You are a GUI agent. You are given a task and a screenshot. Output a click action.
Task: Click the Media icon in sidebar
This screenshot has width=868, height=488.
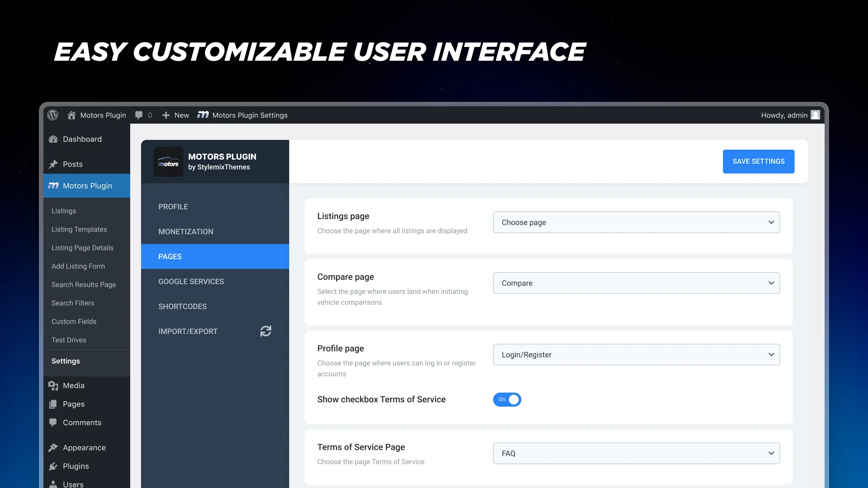[x=53, y=386]
